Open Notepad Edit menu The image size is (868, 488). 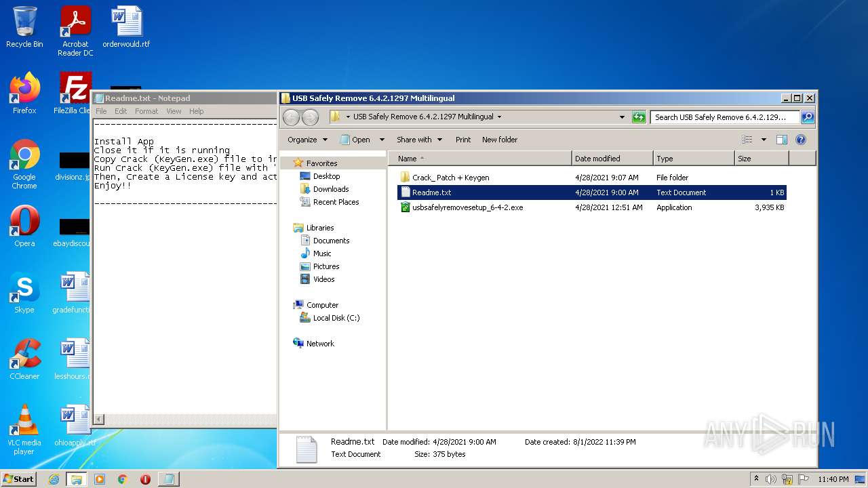(x=121, y=111)
